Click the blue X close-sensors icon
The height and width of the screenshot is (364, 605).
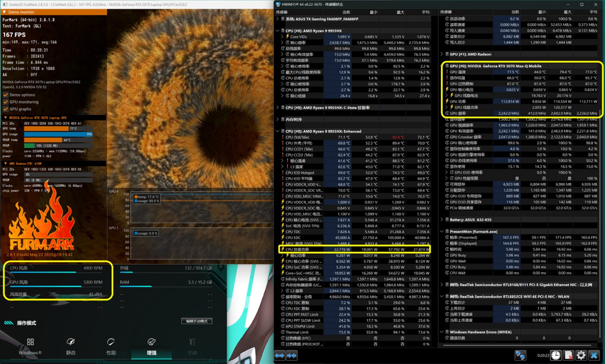pyautogui.click(x=594, y=355)
